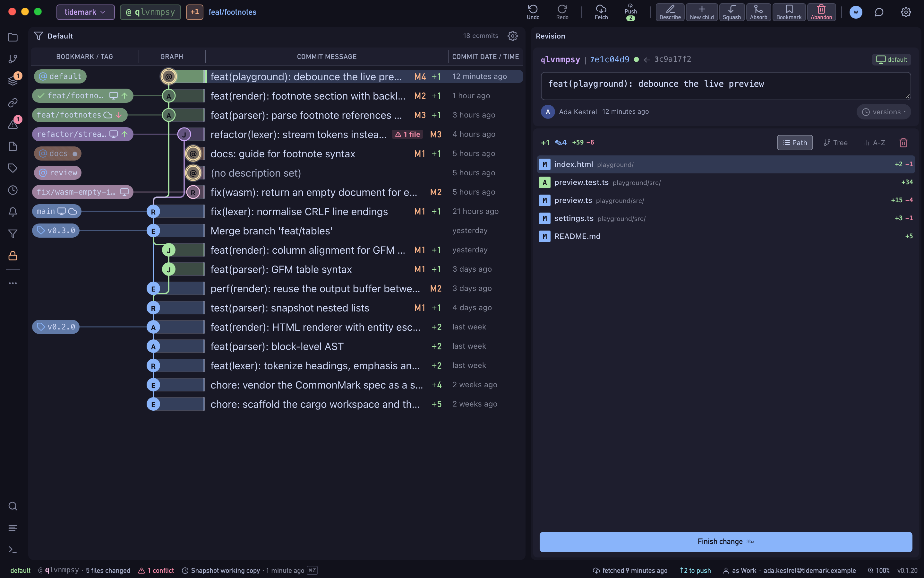Open the lock icon in sidebar
Viewport: 924px width, 578px height.
pos(13,256)
